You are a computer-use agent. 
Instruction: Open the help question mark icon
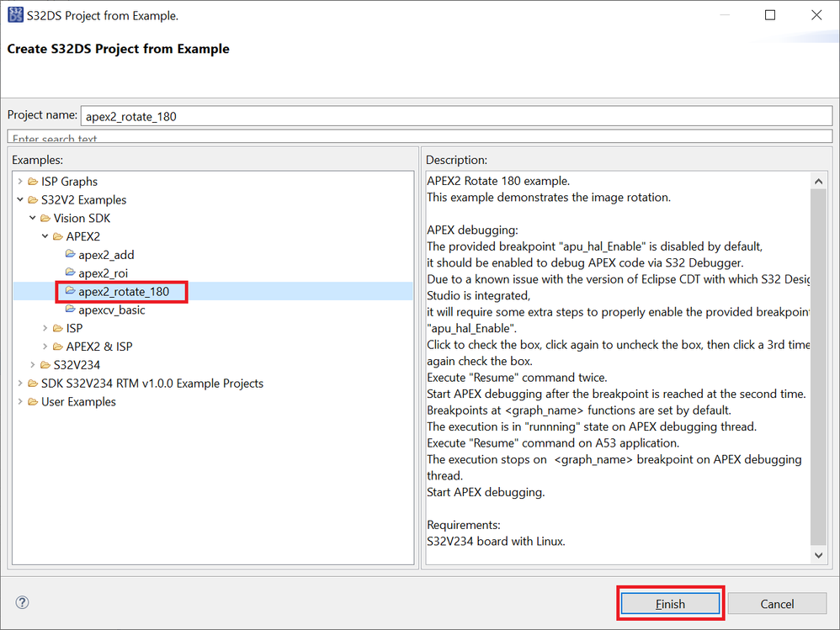pyautogui.click(x=22, y=603)
